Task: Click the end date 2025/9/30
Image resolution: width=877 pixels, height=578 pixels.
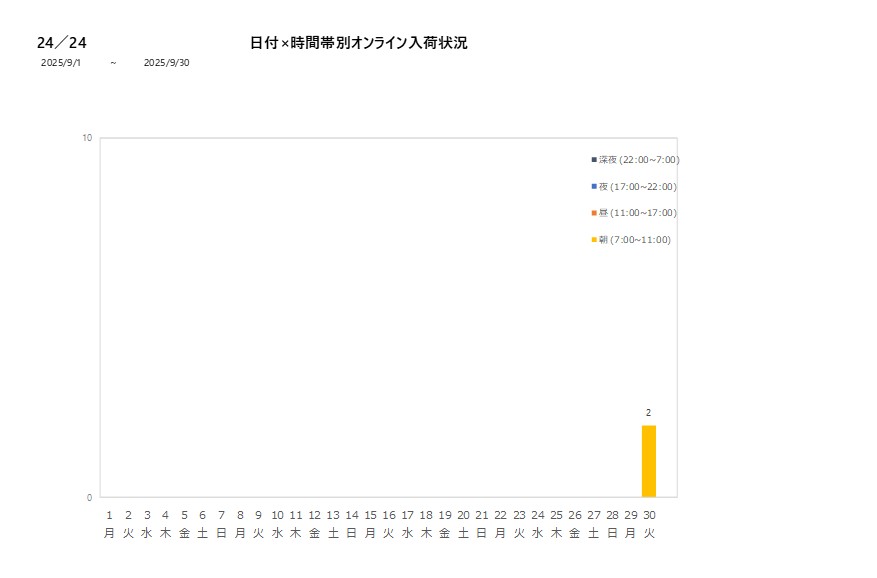Action: point(166,63)
